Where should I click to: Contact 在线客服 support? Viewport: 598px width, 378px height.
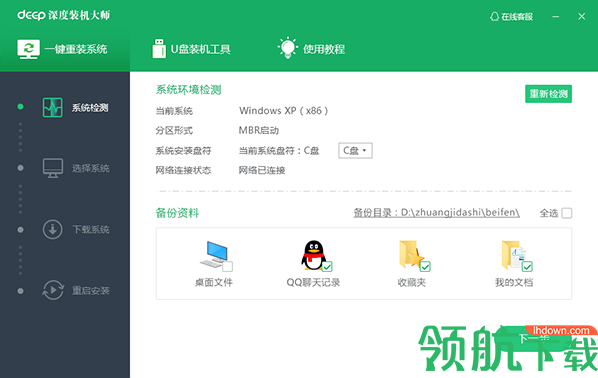click(x=511, y=16)
